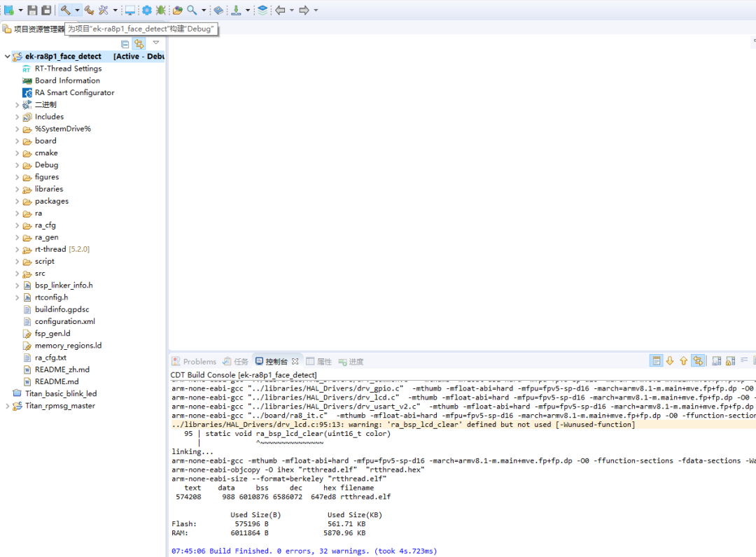Select the figures folder
Viewport: 756px width, 557px height.
point(47,177)
